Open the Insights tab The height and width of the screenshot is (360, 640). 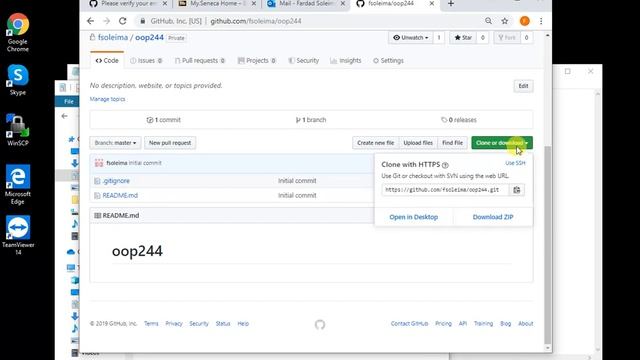pyautogui.click(x=346, y=60)
